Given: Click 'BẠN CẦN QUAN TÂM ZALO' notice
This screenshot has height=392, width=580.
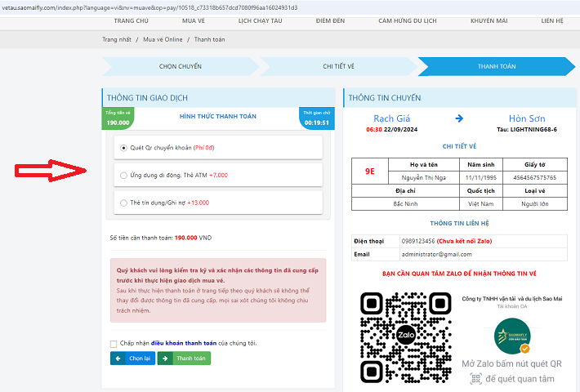Looking at the screenshot, I should tap(459, 274).
